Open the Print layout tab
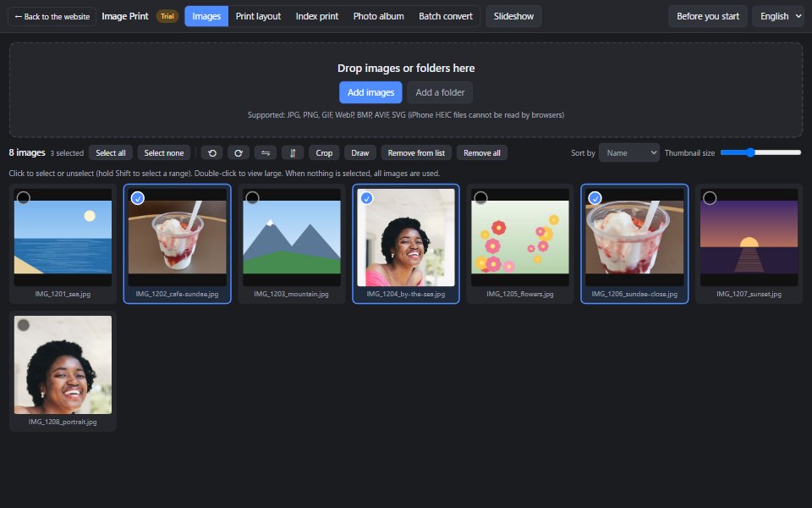812x508 pixels. click(258, 16)
